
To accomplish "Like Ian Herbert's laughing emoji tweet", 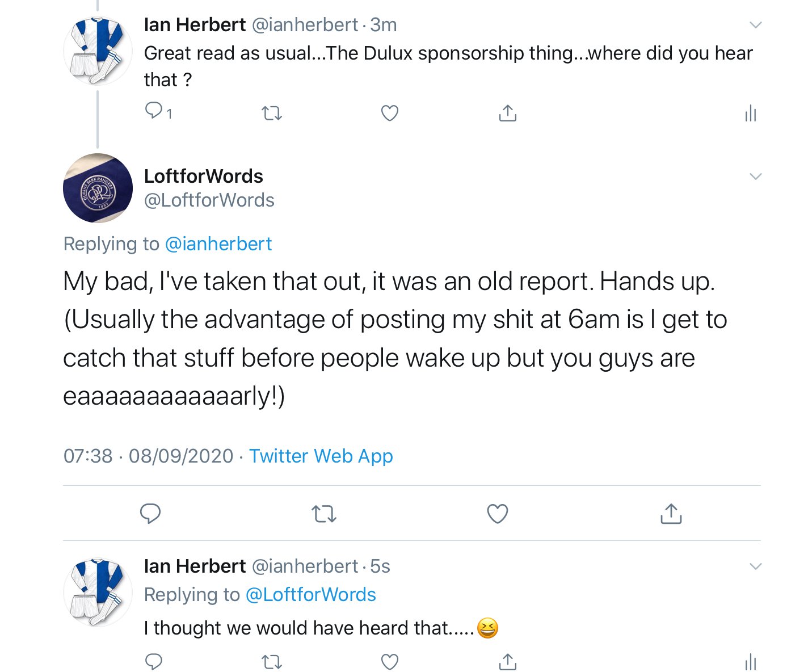I will [389, 662].
